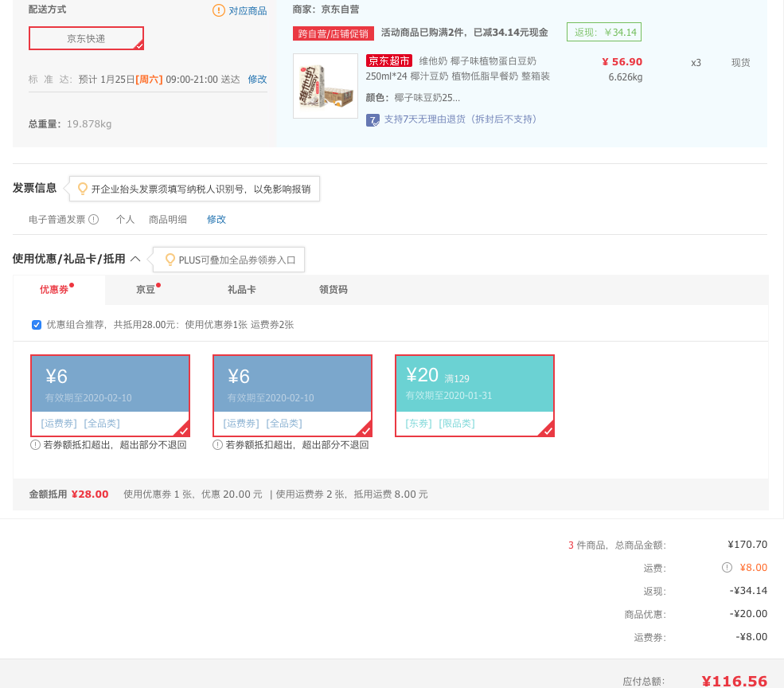784x688 pixels.
Task: Switch to the 领货码 tab
Action: (x=333, y=290)
